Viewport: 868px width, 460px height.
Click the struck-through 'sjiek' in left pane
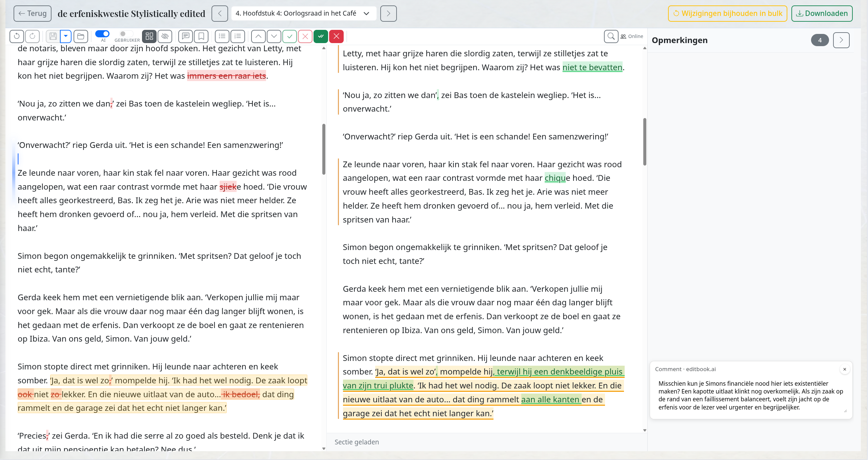click(228, 187)
